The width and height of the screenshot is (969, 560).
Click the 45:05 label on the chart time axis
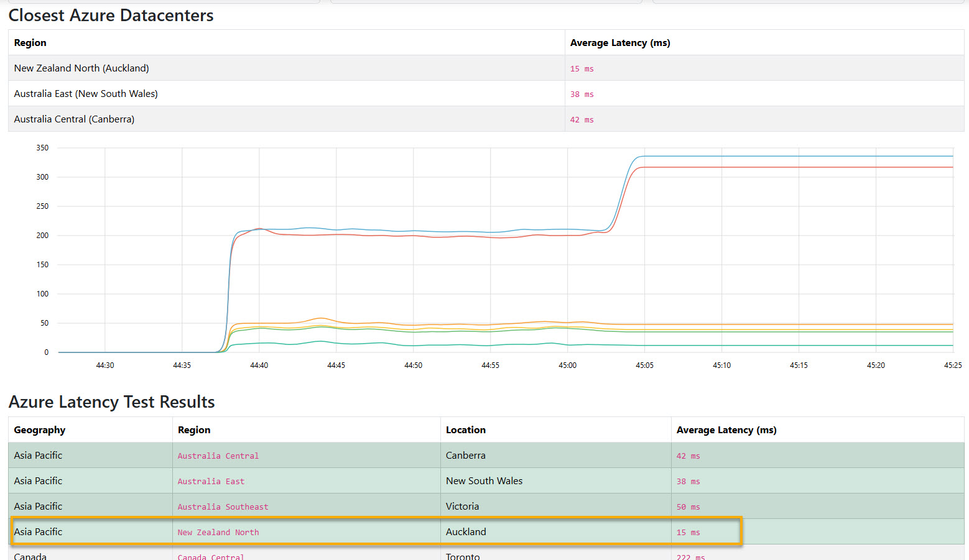click(644, 365)
